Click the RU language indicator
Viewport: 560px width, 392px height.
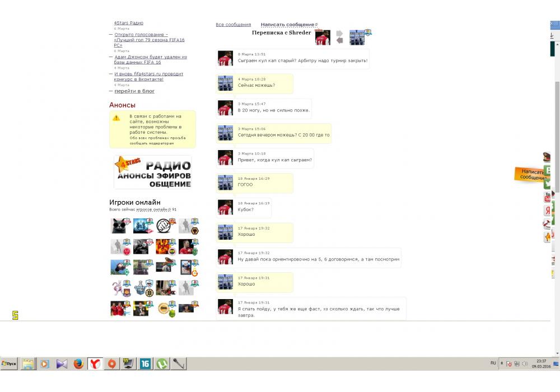(493, 363)
